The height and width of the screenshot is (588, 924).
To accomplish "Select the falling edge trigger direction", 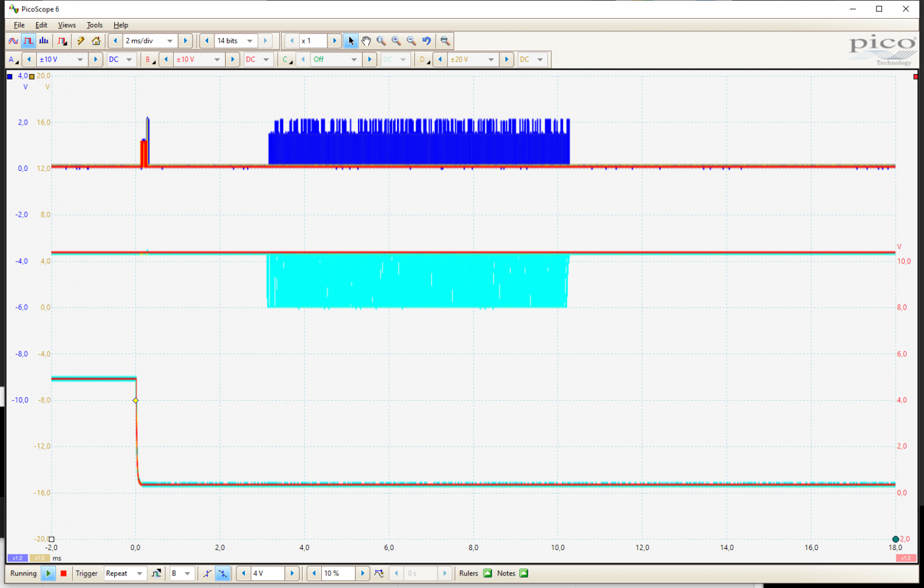I will tap(223, 573).
